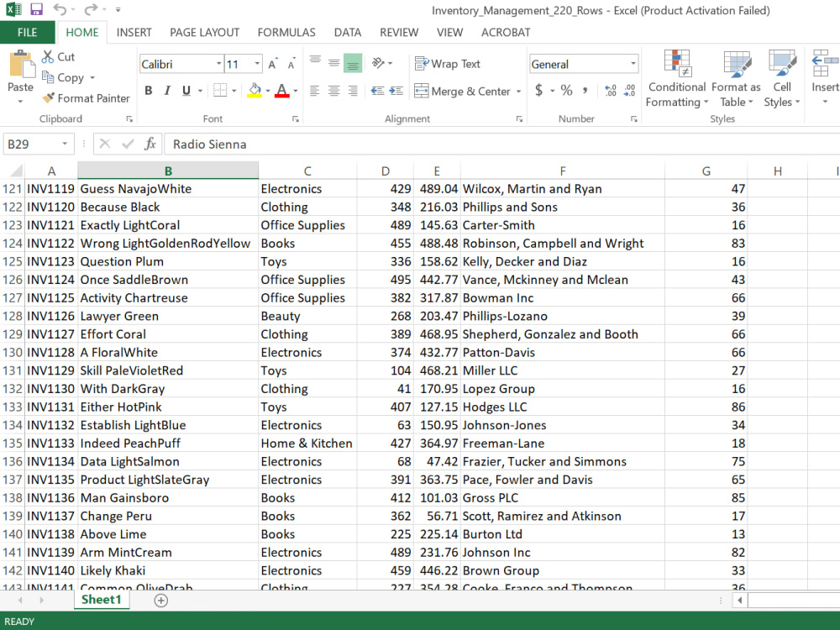
Task: Apply Comma Style icon
Action: point(585,91)
